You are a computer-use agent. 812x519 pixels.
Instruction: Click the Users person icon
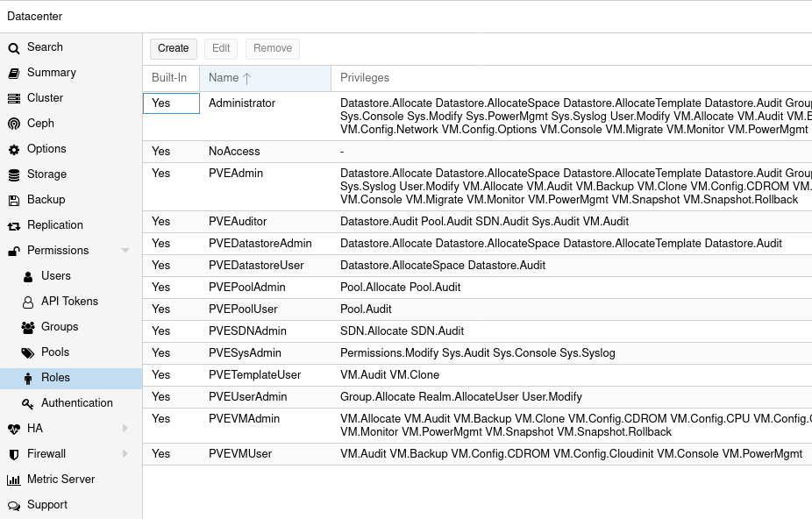pos(28,275)
